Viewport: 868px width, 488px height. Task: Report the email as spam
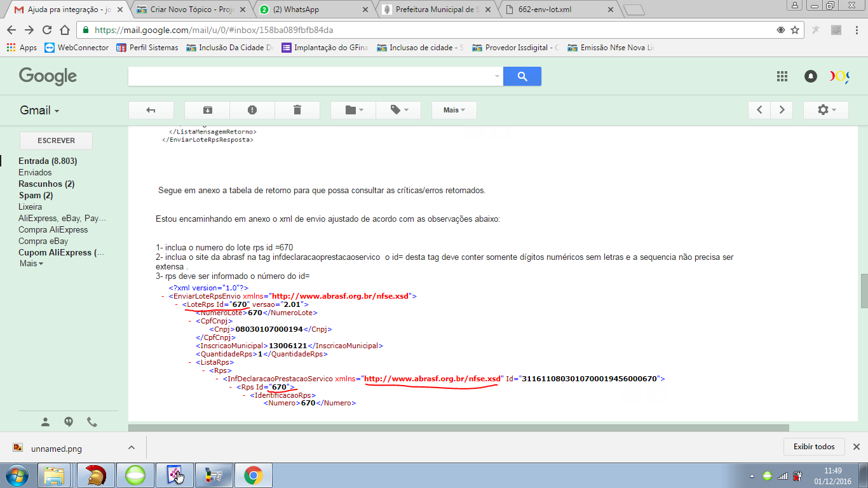pos(252,110)
